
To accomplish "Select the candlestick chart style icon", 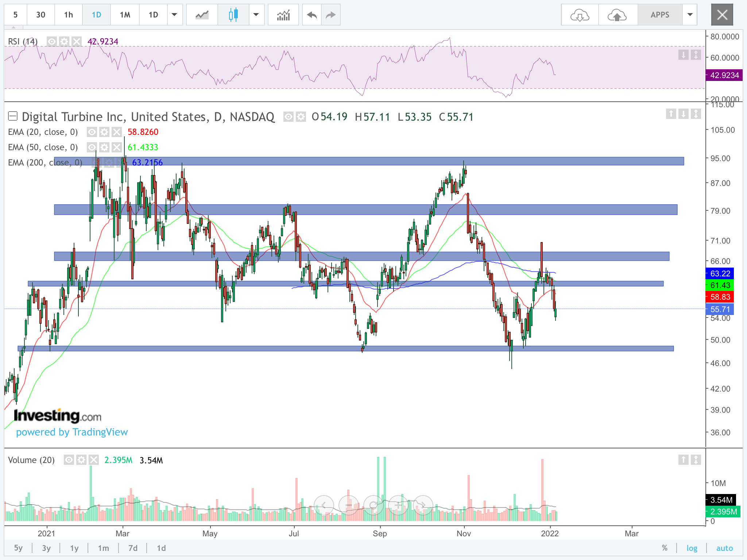I will (x=233, y=15).
